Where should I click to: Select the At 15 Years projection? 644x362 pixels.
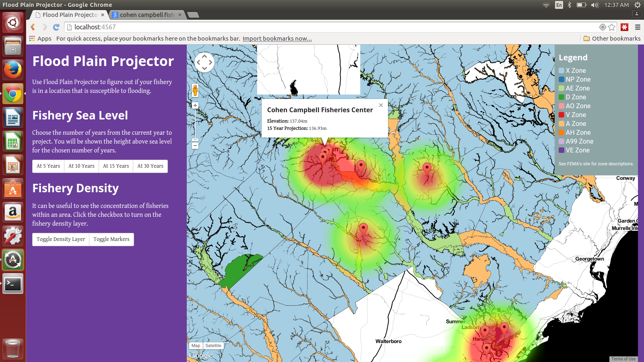pos(116,166)
